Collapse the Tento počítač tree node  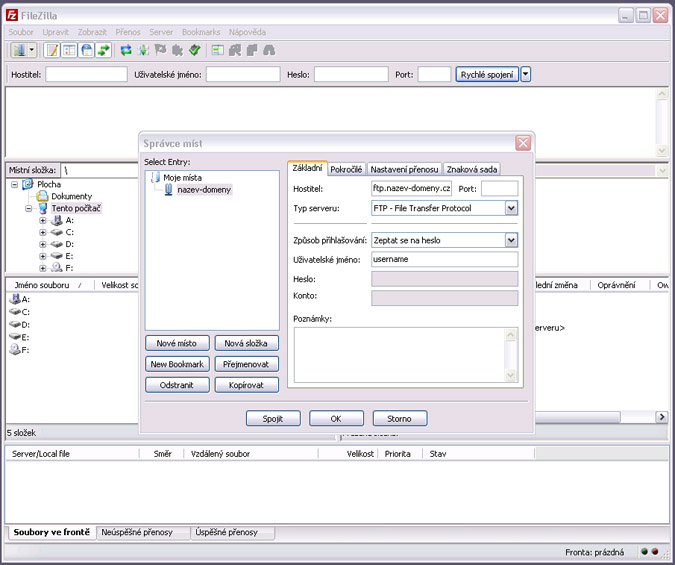pyautogui.click(x=29, y=208)
